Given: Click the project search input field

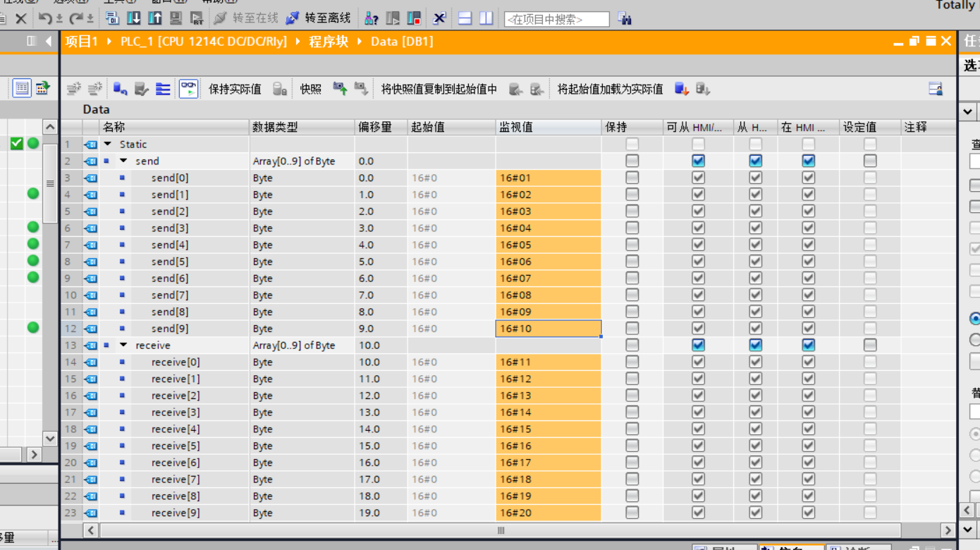Looking at the screenshot, I should tap(556, 19).
